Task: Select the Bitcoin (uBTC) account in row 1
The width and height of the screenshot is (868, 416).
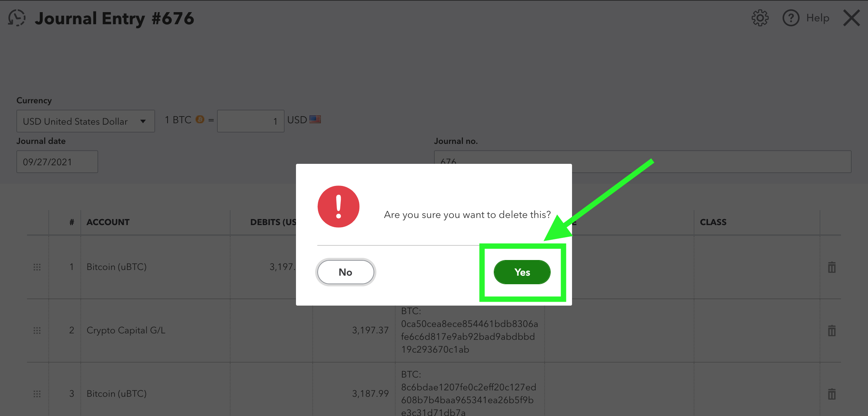Action: coord(116,267)
